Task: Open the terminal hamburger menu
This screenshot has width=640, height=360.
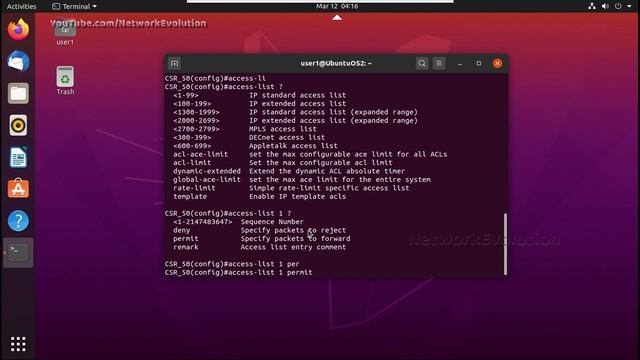Action: coord(439,63)
